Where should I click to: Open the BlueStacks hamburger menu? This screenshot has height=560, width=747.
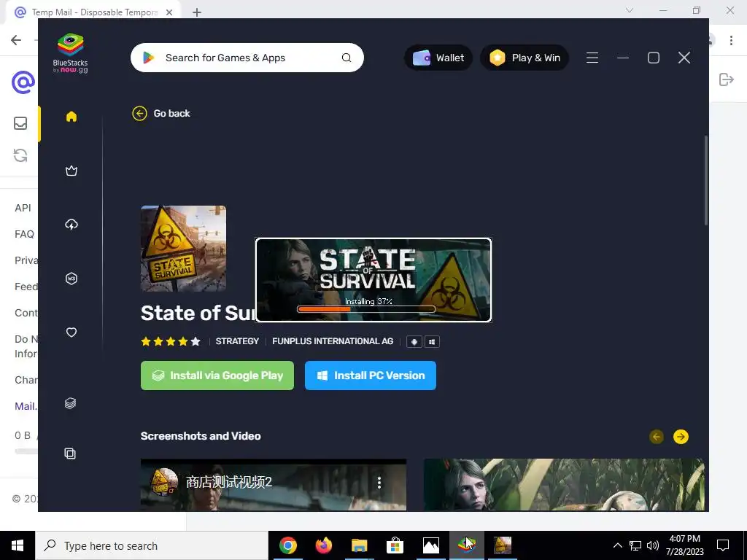(x=592, y=58)
